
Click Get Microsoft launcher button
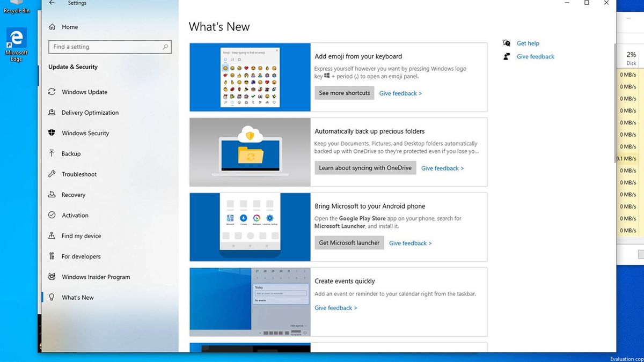(349, 243)
